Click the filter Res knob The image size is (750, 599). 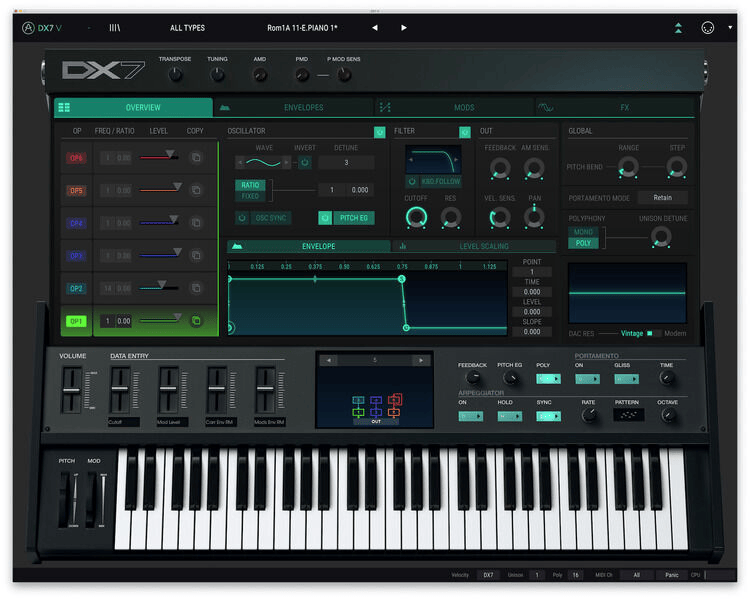pos(451,217)
